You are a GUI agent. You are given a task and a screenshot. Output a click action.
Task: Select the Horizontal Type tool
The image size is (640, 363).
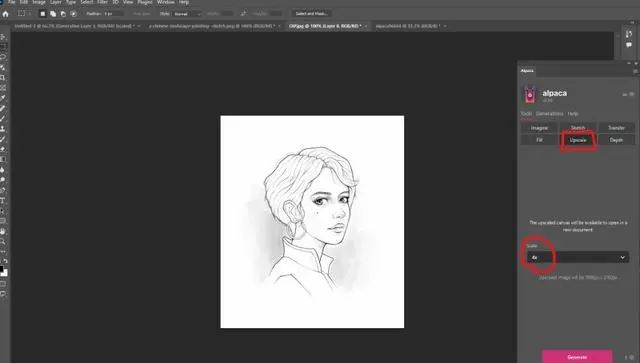pos(3,200)
